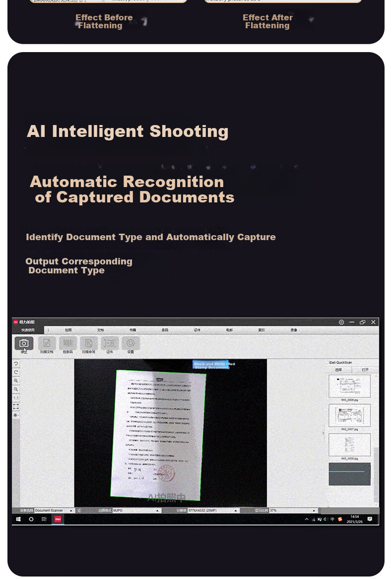
Task: Rotate image clockwise in left sidebar
Action: 16,372
